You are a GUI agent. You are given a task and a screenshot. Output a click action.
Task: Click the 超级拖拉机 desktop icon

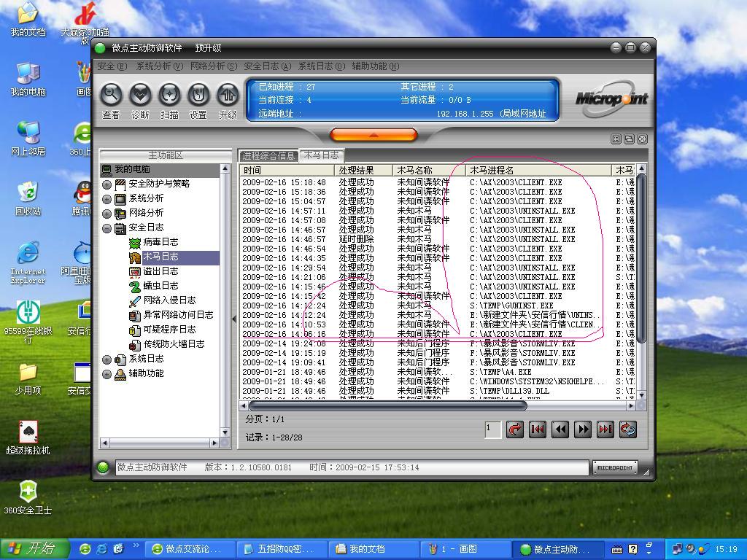click(x=28, y=437)
